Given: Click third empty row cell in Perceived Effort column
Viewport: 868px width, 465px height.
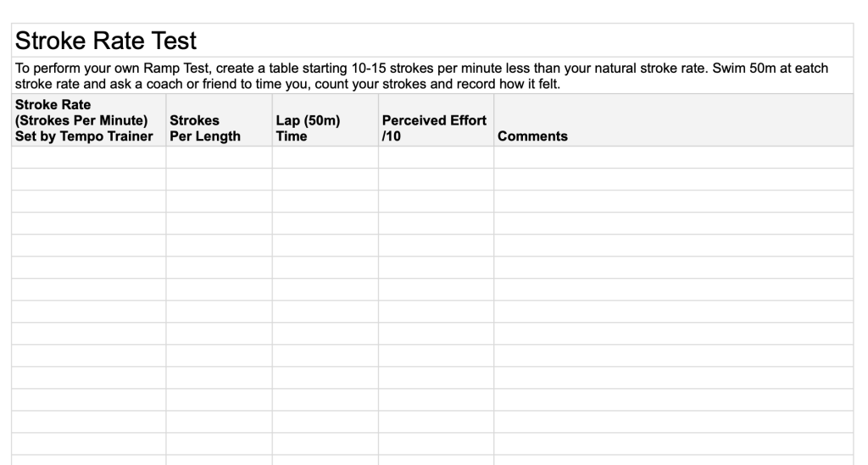Looking at the screenshot, I should pos(436,202).
